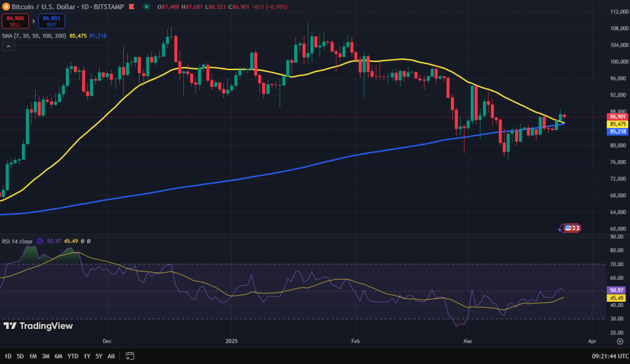Viewport: 630px width, 364px height.
Task: Open chart settings hexagon gear icon
Action: pyautogui.click(x=620, y=341)
